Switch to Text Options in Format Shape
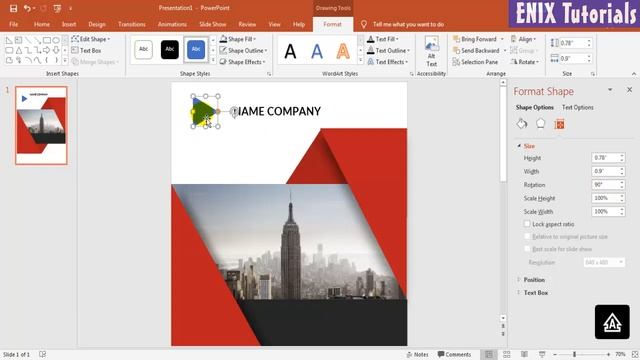The image size is (640, 360). tap(578, 107)
